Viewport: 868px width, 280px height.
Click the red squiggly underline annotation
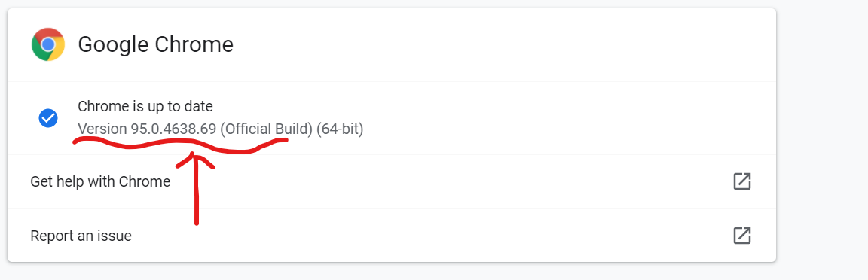[181, 145]
